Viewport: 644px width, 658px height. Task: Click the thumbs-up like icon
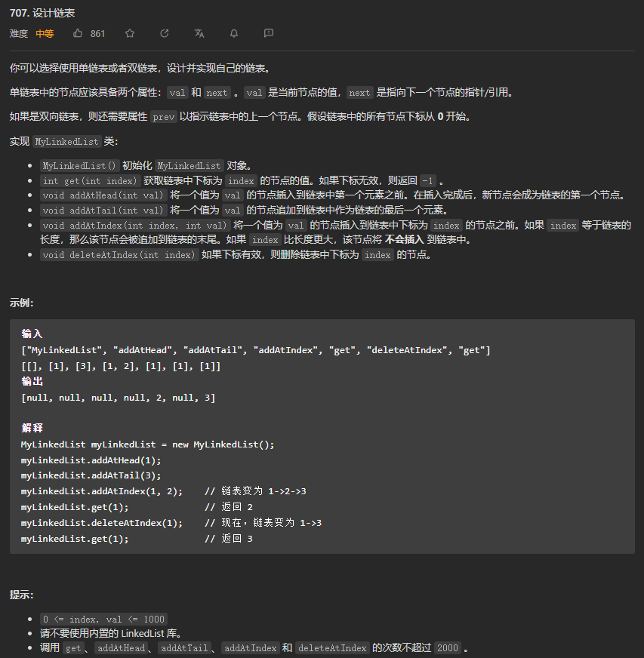tap(78, 33)
